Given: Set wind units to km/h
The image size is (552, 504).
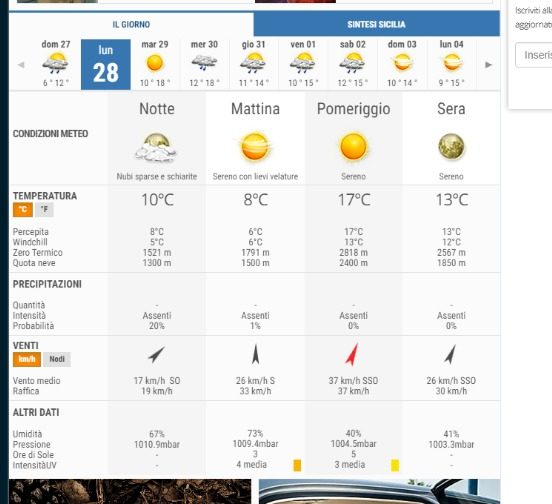Looking at the screenshot, I should click(27, 359).
